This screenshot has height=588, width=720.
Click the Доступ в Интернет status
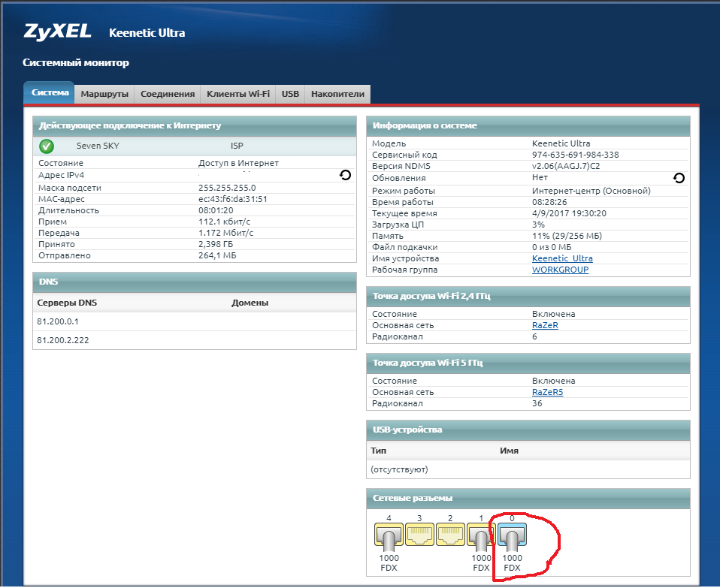coord(238,163)
